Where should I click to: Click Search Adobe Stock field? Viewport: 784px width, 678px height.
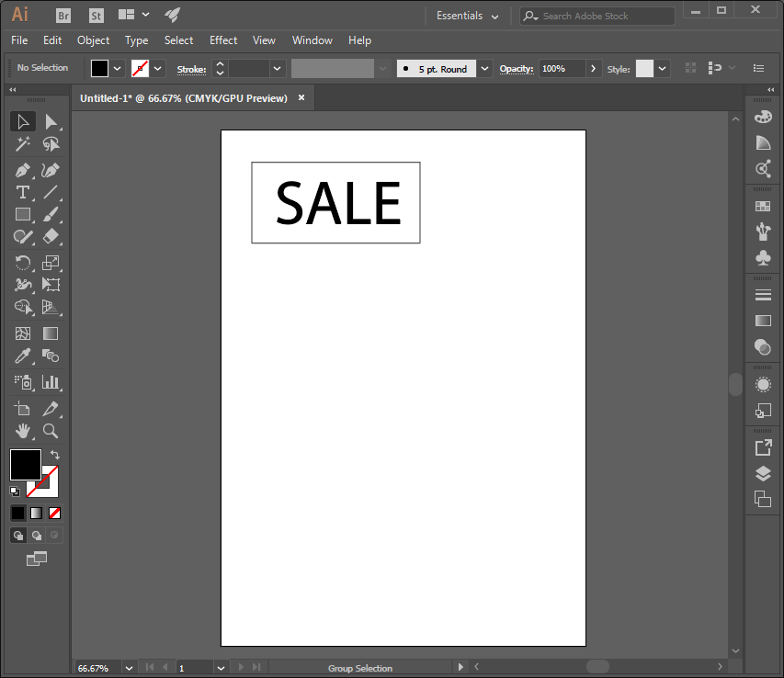tap(597, 16)
